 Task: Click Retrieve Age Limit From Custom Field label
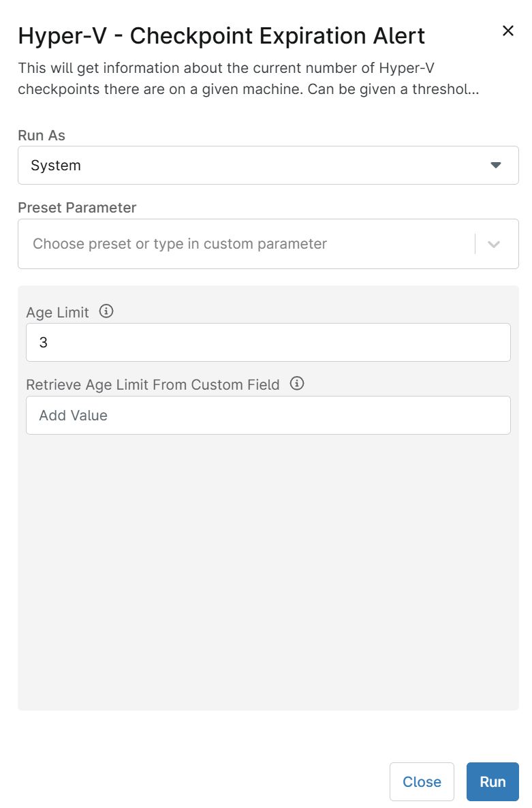pyautogui.click(x=153, y=385)
